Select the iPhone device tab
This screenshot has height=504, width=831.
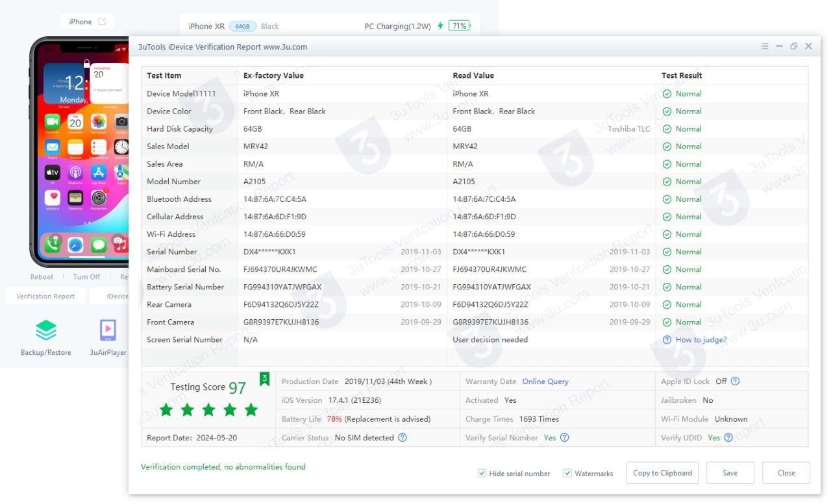point(87,21)
